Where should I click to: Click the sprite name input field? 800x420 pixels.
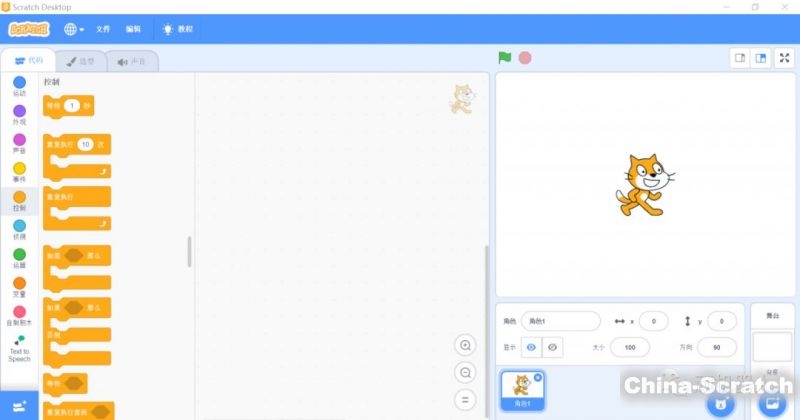pyautogui.click(x=560, y=321)
